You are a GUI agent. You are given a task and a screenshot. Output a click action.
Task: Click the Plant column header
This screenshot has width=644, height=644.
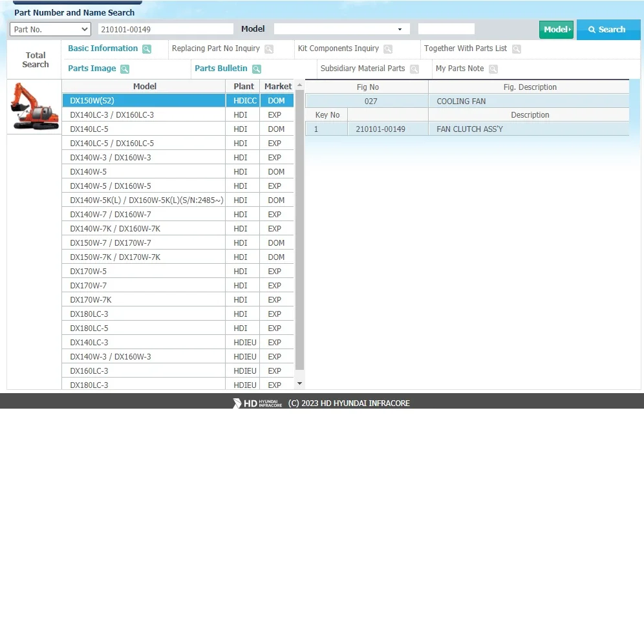click(243, 86)
